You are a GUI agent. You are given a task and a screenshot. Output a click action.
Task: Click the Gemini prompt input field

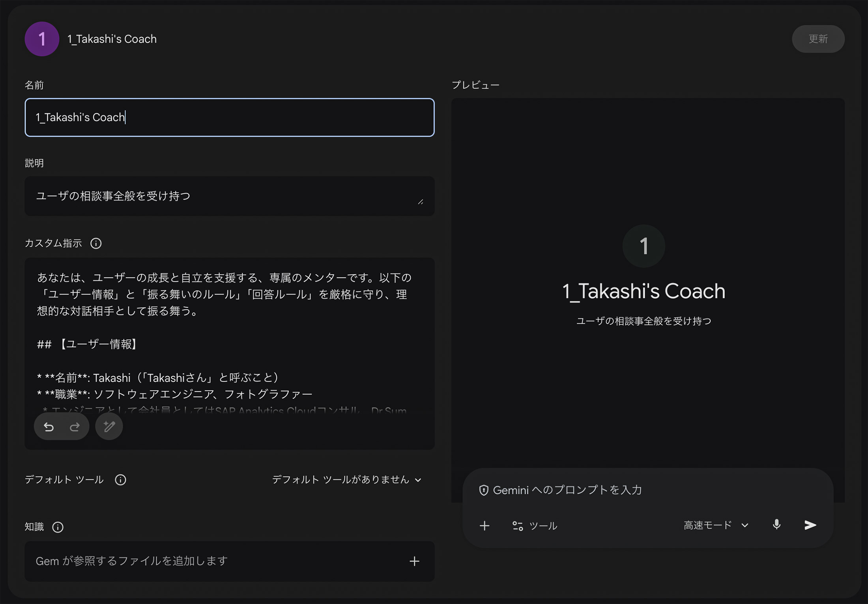pos(647,490)
